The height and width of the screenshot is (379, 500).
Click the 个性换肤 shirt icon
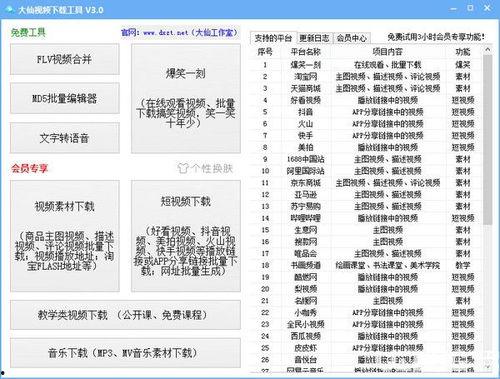pos(182,168)
